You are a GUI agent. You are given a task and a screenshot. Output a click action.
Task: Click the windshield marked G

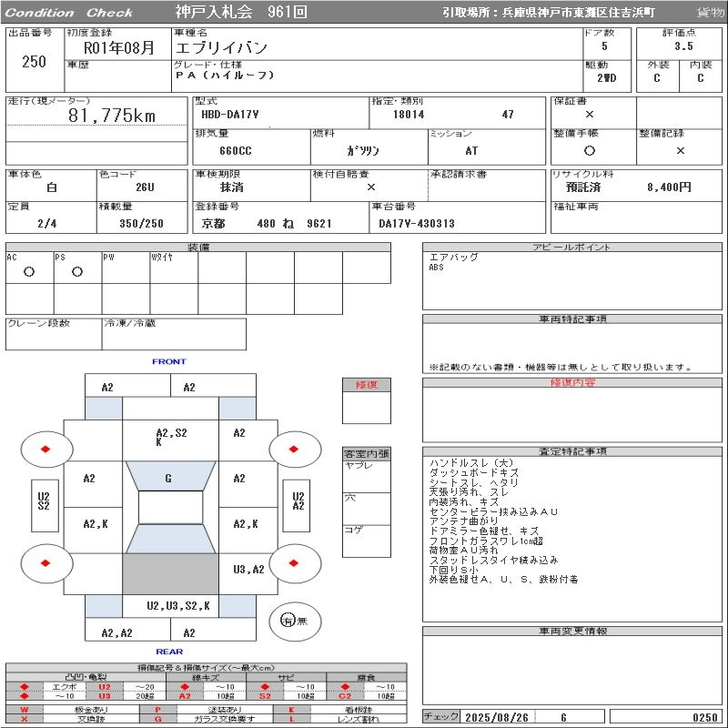(168, 478)
